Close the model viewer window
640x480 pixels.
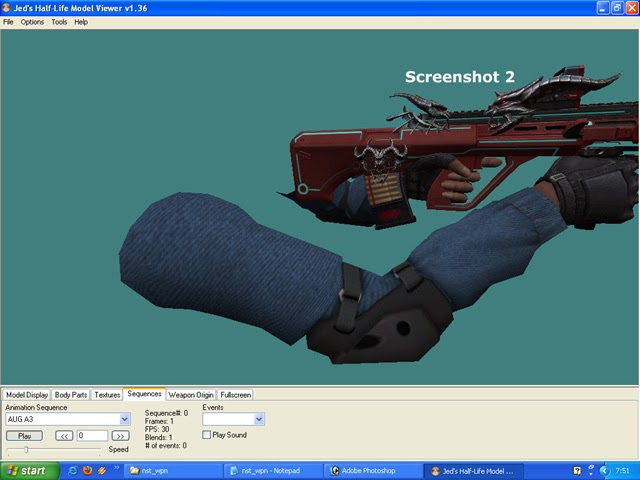click(x=632, y=8)
